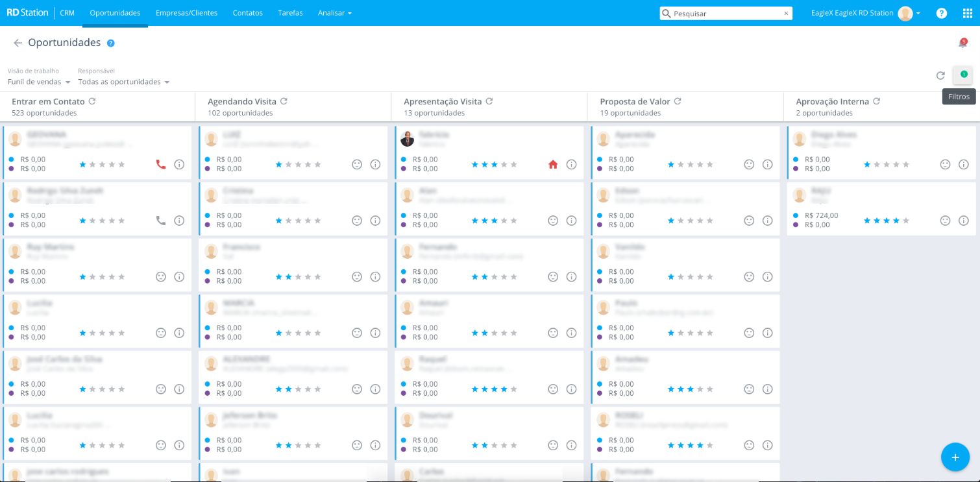Open the info icon on Alan card
The image size is (980, 482).
[571, 221]
